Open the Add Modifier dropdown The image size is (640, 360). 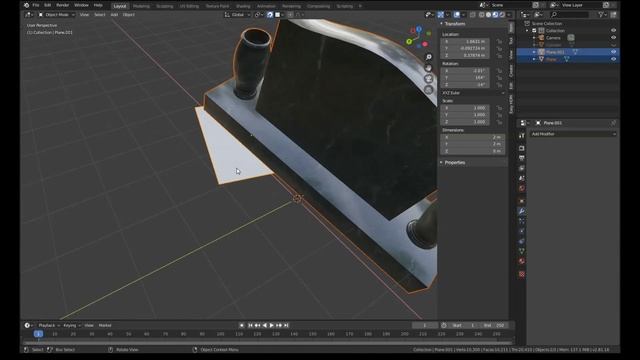(573, 134)
